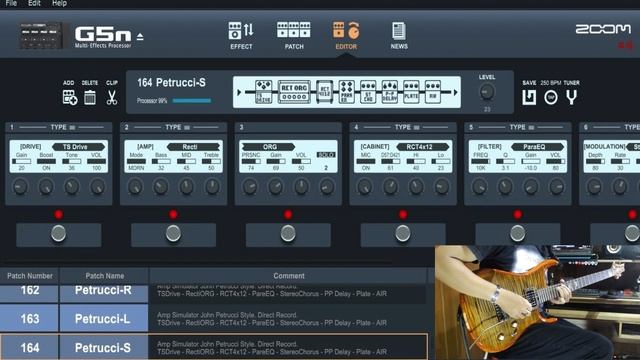Image resolution: width=640 pixels, height=360 pixels.
Task: Open the File menu
Action: click(x=11, y=3)
